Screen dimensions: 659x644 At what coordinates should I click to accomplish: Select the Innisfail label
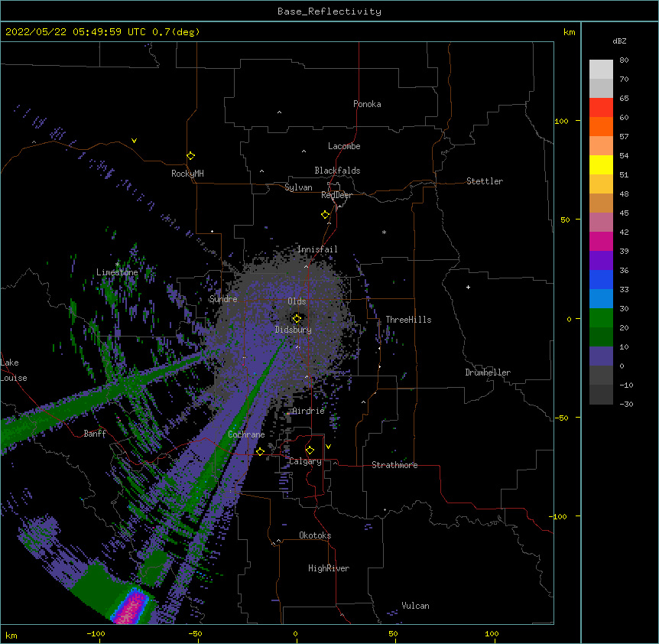pyautogui.click(x=317, y=249)
